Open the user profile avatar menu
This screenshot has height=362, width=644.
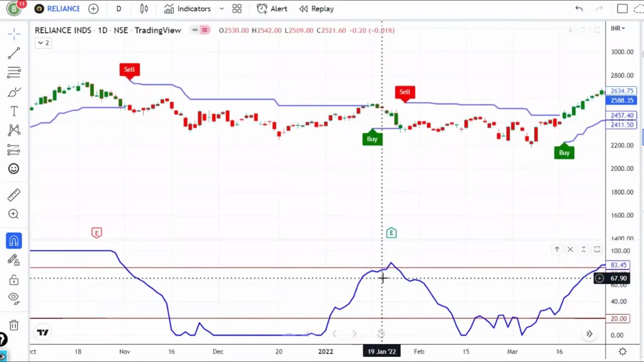click(x=14, y=9)
